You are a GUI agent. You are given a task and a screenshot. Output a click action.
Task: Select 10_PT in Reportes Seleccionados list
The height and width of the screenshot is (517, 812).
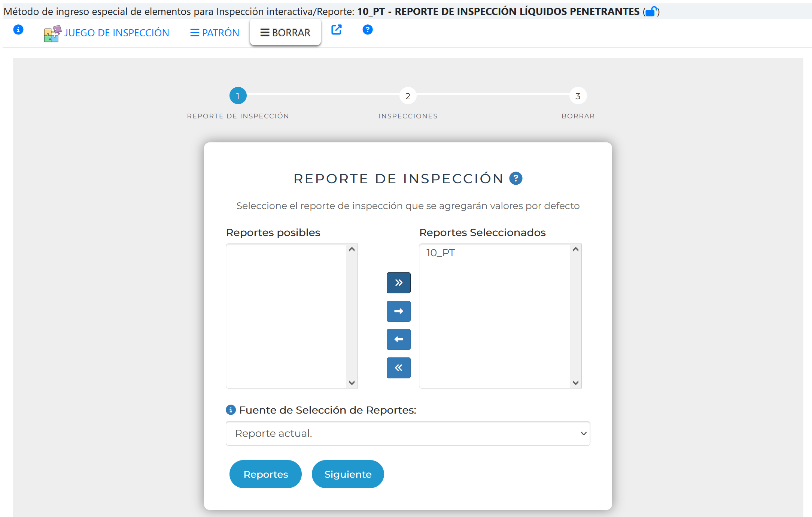tap(441, 253)
